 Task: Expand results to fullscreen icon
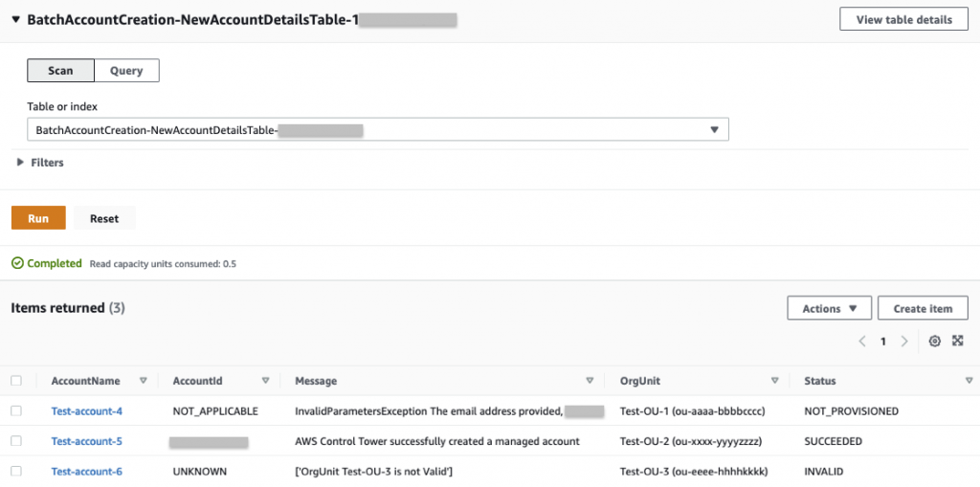click(957, 341)
